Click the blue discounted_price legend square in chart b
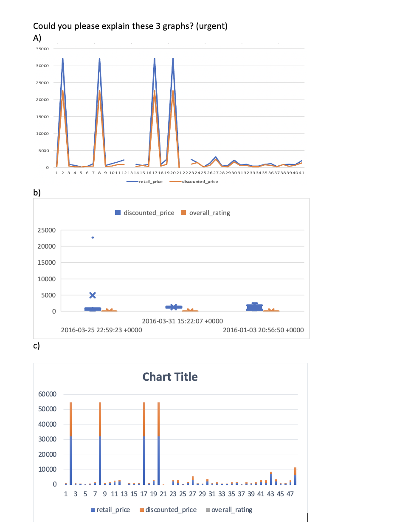Image resolution: width=411 pixels, height=532 pixels. point(117,212)
